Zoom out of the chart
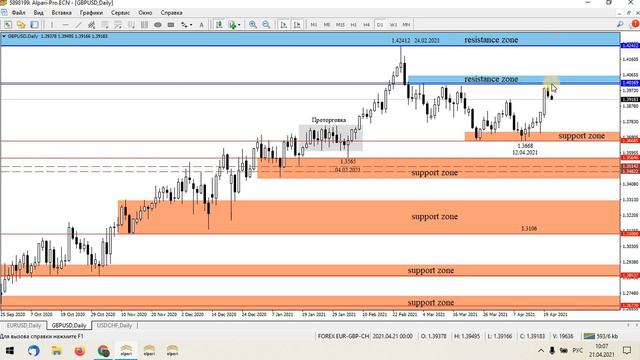 [x=266, y=25]
